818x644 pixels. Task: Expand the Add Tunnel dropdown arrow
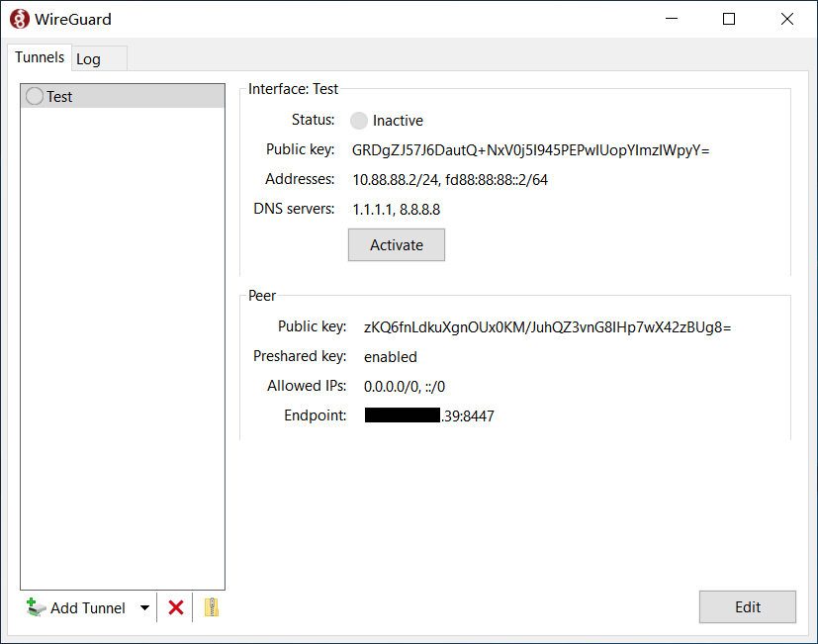coord(144,607)
